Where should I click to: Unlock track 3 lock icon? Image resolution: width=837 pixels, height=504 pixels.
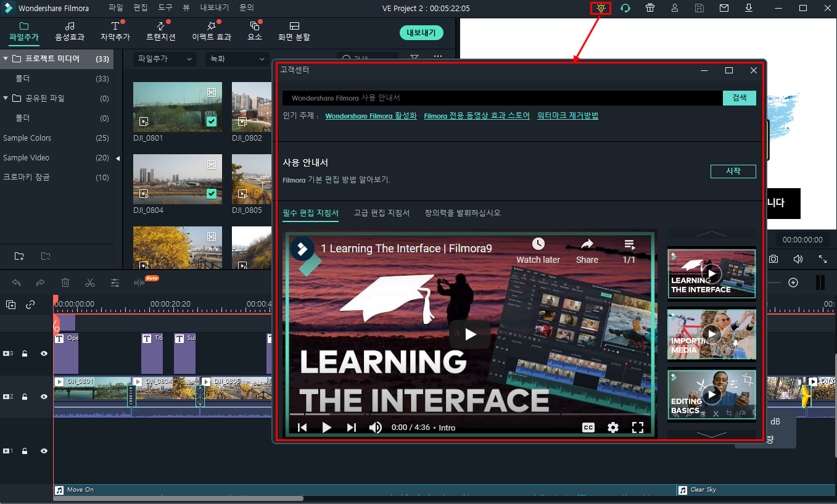[25, 354]
